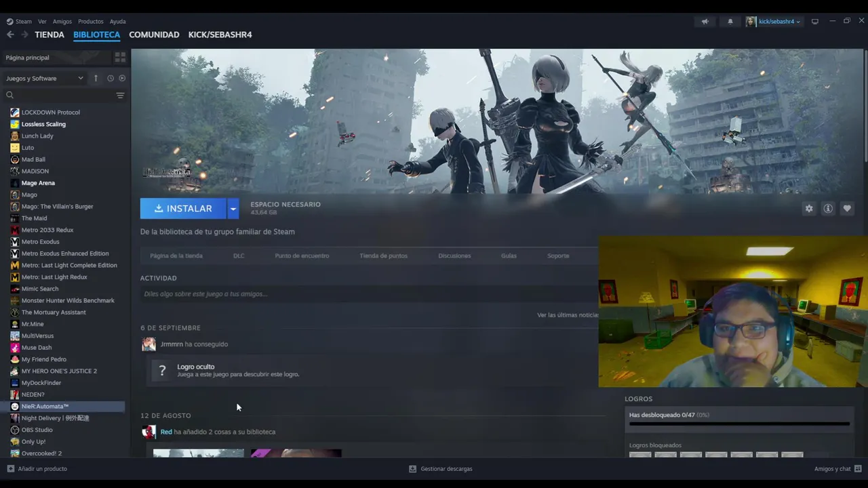Open notifications bell icon
Viewport: 868px width, 488px height.
[x=730, y=22]
